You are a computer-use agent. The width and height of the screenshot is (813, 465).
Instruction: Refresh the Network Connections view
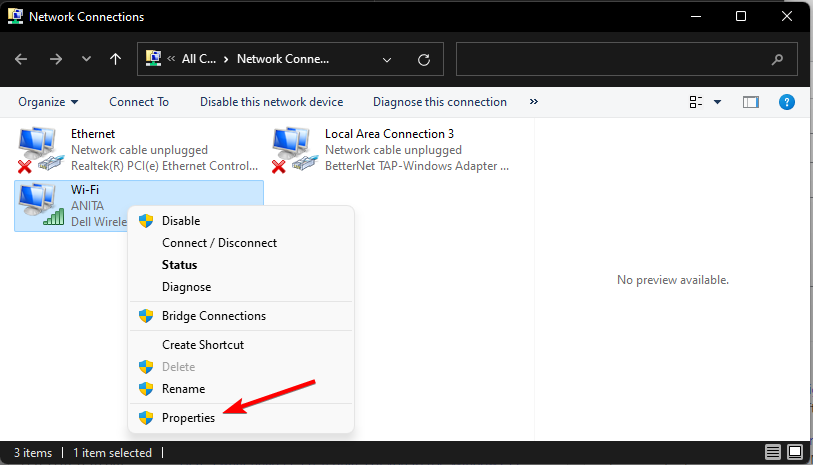click(x=424, y=59)
